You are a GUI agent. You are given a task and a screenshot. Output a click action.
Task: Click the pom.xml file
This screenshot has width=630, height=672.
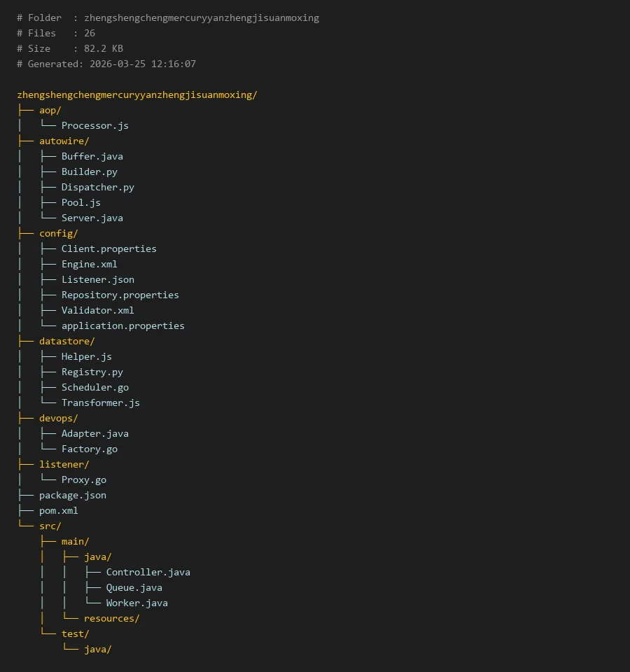pyautogui.click(x=58, y=510)
